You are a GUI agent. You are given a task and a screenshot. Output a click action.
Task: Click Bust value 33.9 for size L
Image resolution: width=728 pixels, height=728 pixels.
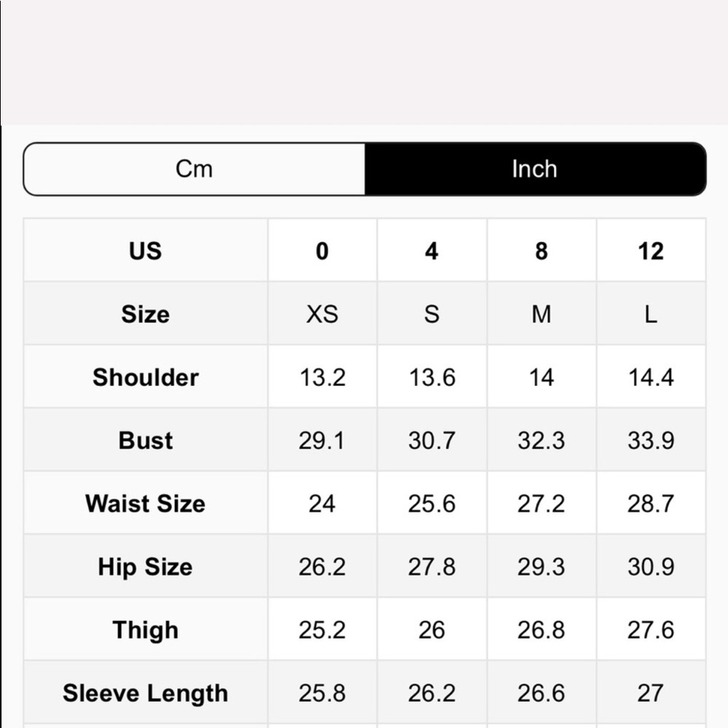tap(650, 440)
